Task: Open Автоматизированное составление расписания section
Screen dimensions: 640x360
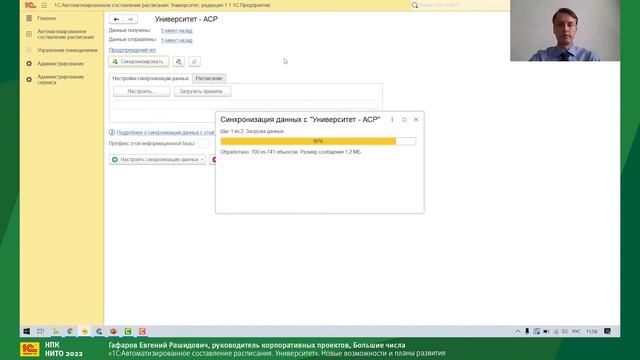Action: click(65, 34)
